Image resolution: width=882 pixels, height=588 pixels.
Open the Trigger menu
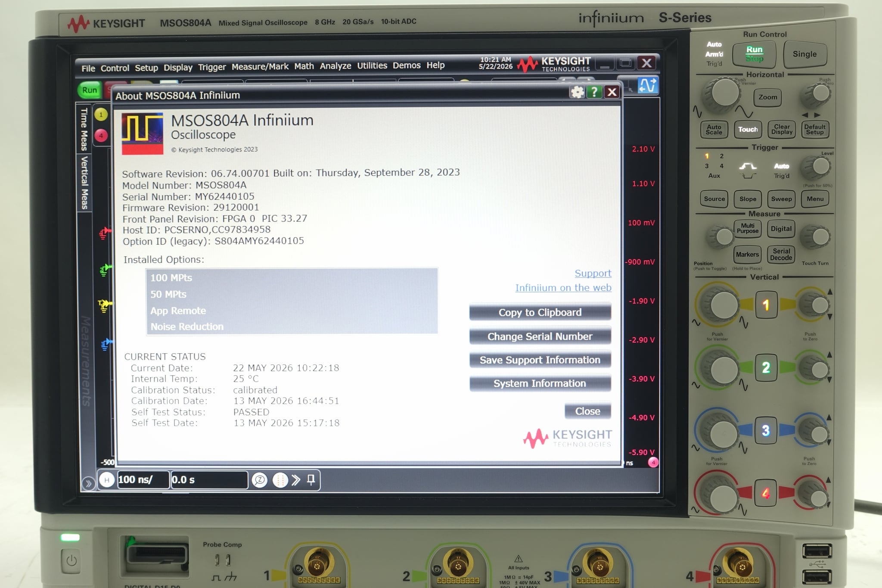(x=212, y=67)
